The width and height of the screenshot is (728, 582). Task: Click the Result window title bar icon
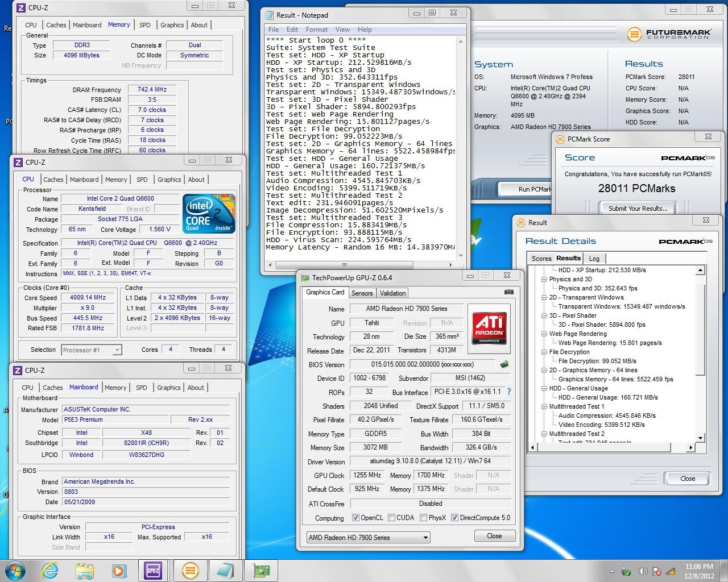[521, 223]
